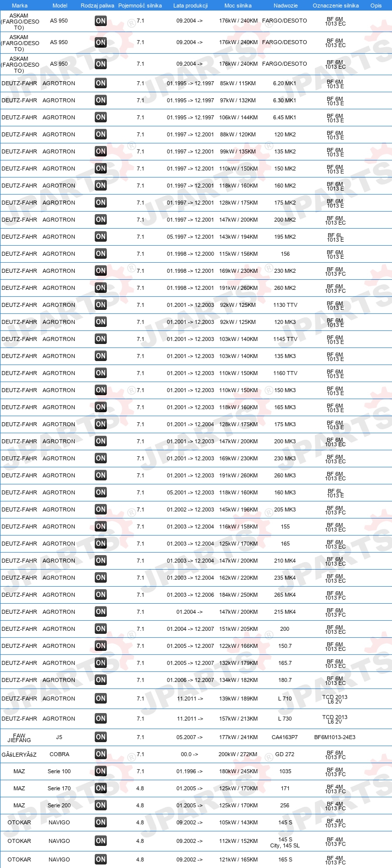Click the body code 'CA4163P7'
This screenshot has height=868, width=392.
pyautogui.click(x=285, y=737)
